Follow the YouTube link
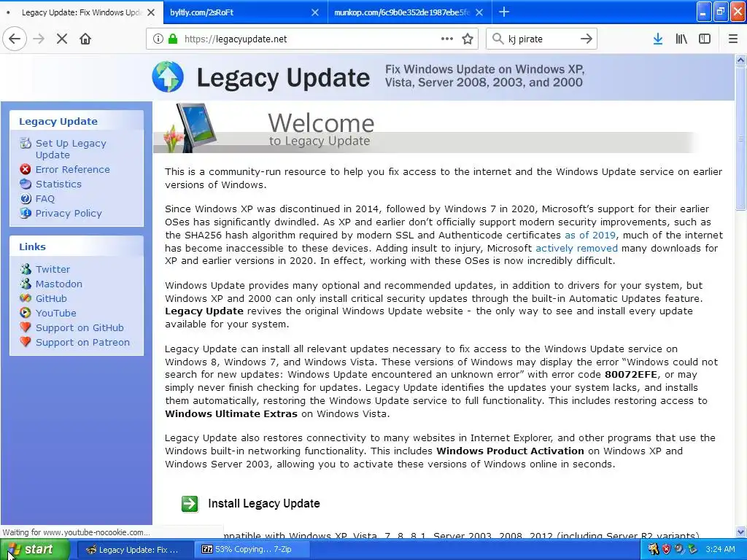Image resolution: width=747 pixels, height=560 pixels. tap(55, 313)
